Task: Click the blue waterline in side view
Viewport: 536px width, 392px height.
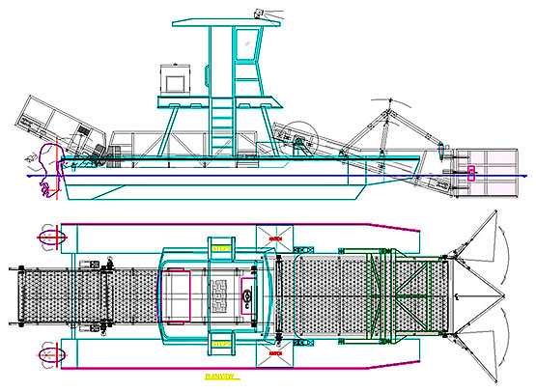Action: point(277,176)
